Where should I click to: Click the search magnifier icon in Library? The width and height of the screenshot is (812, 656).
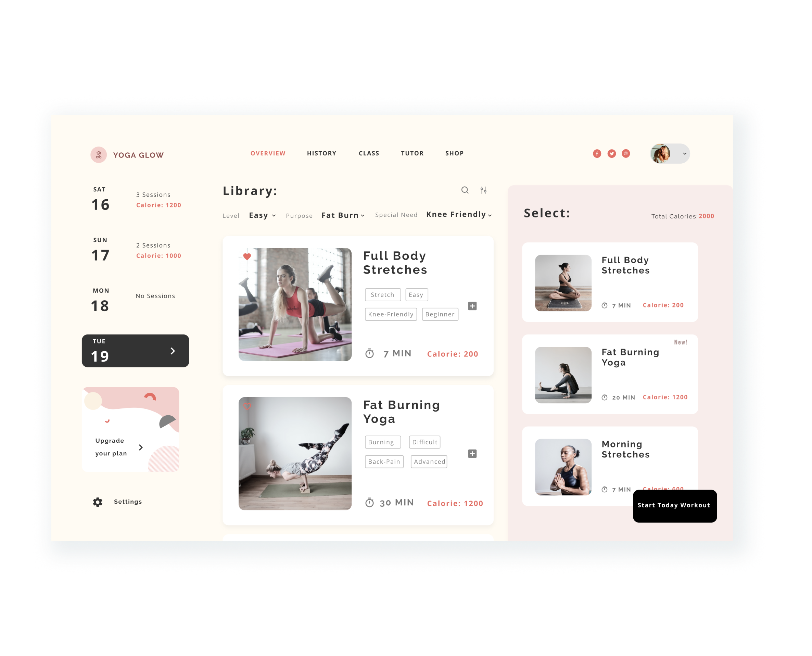coord(465,190)
